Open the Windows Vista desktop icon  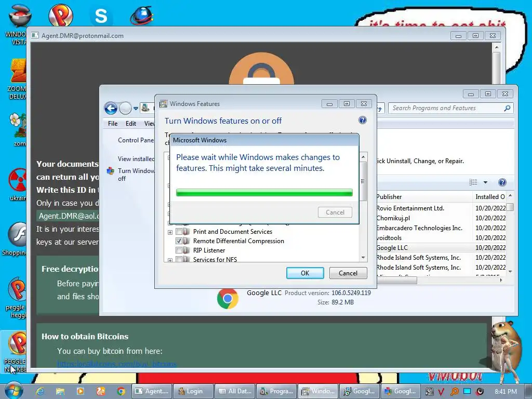pyautogui.click(x=16, y=24)
